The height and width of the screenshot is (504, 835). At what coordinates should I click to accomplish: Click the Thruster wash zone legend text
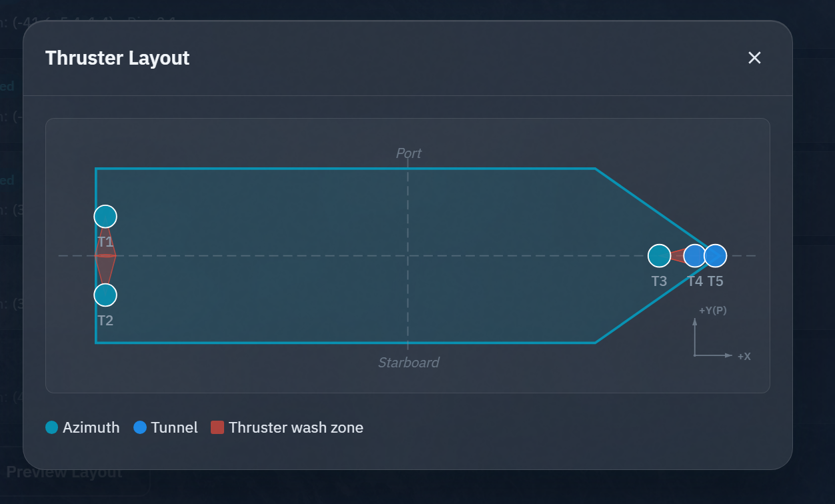[x=296, y=427]
